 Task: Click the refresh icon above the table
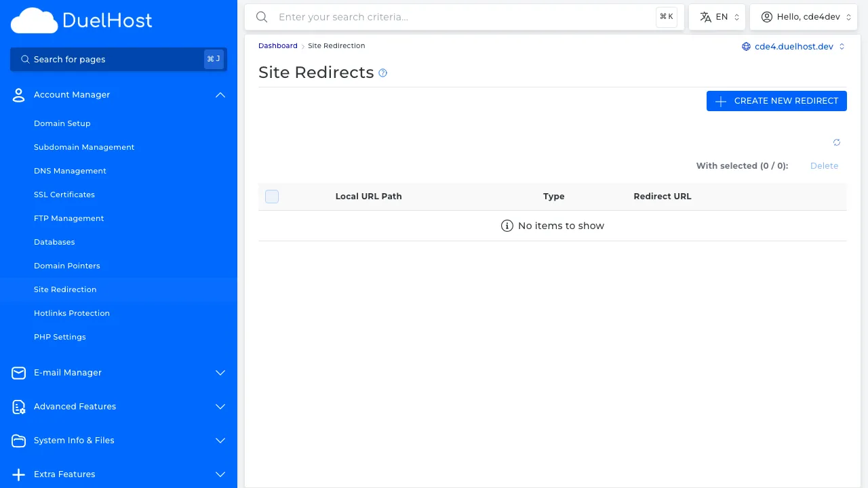click(x=836, y=142)
